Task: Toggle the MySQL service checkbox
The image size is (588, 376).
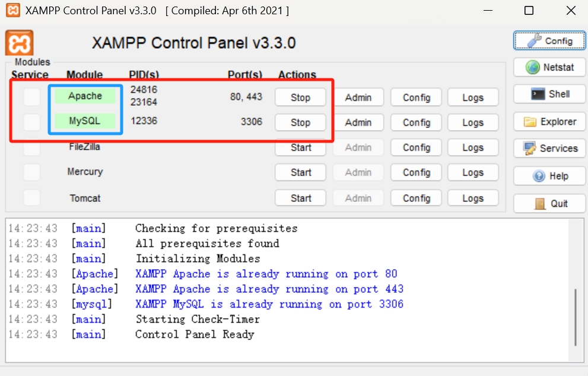Action: [x=31, y=122]
